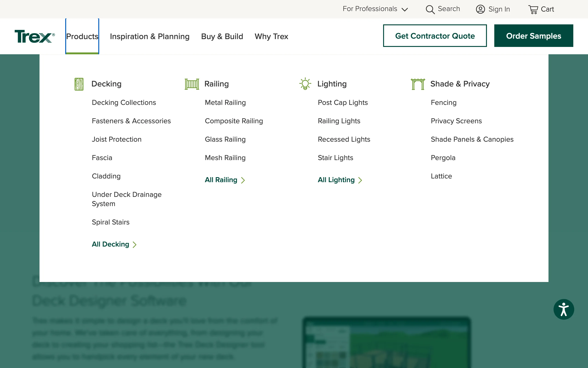Select the Railing category heading

click(x=217, y=84)
